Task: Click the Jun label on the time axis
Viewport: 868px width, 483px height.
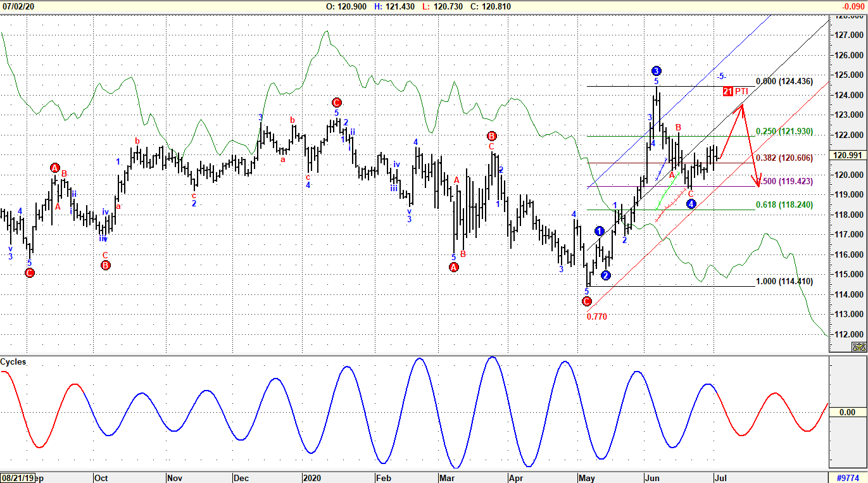Action: pyautogui.click(x=653, y=477)
